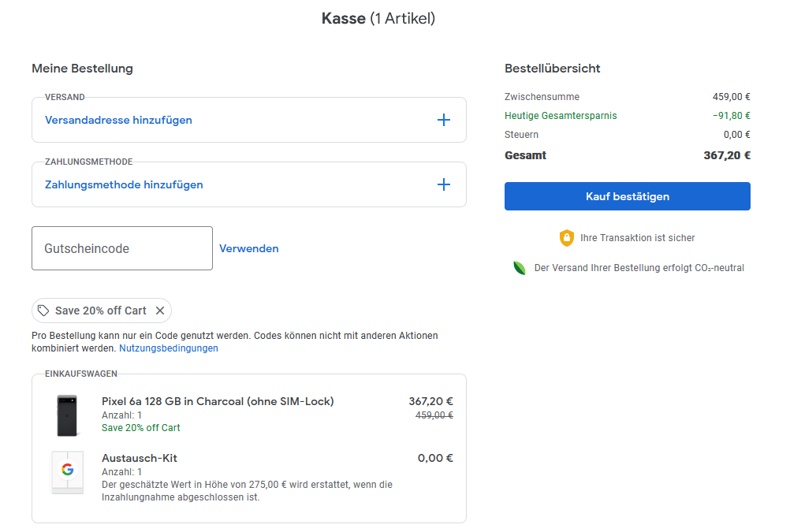This screenshot has height=532, width=790.
Task: Select Versandadresse hinzufügen link
Action: [x=118, y=120]
